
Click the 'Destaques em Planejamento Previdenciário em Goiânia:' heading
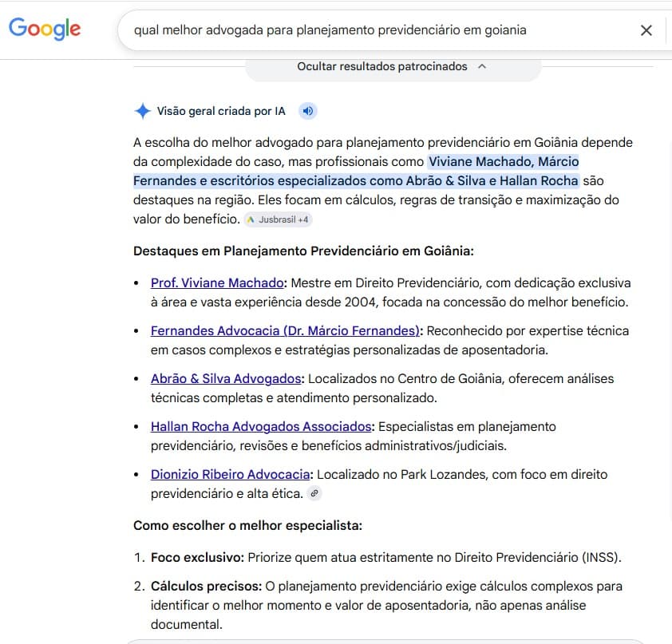pyautogui.click(x=303, y=251)
